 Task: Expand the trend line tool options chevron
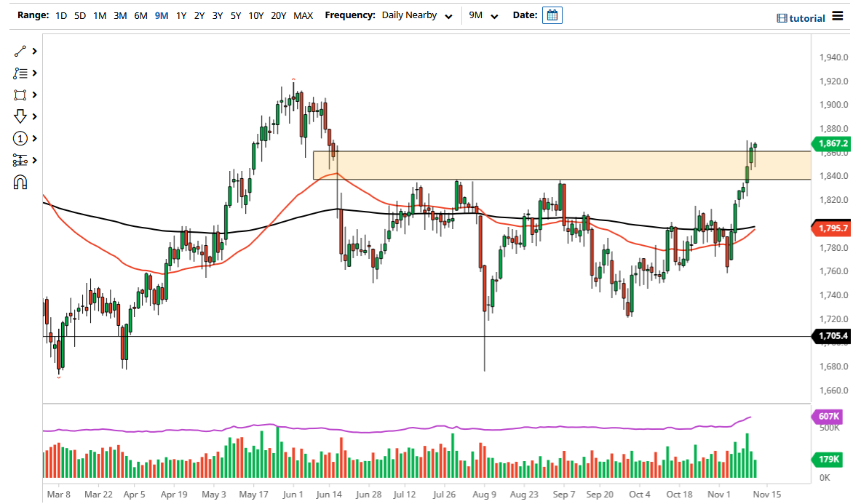35,51
